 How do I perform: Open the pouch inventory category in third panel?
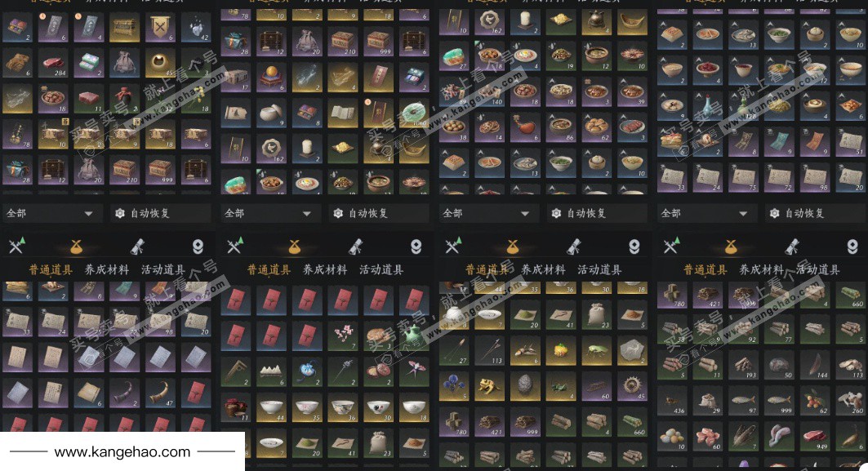tap(513, 246)
